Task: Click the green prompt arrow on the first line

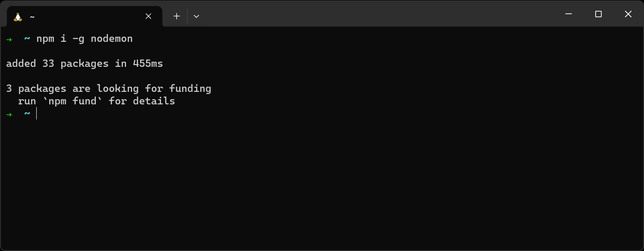Action: tap(9, 39)
